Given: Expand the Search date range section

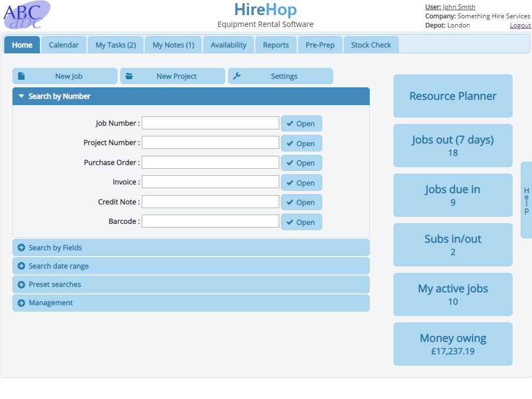Looking at the screenshot, I should (x=191, y=266).
